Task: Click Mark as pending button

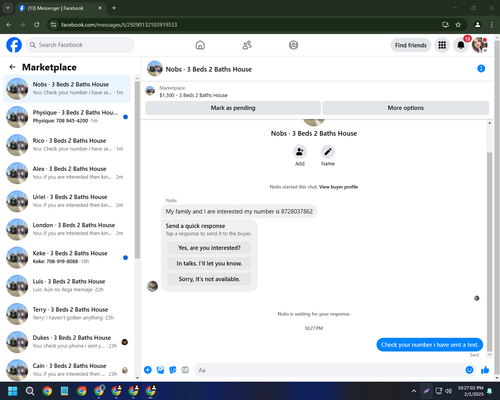Action: point(233,108)
